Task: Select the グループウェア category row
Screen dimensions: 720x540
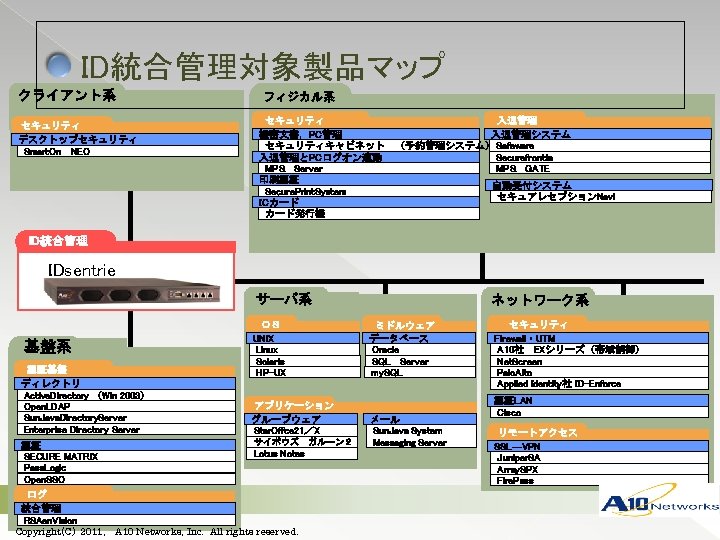Action: tap(302, 419)
